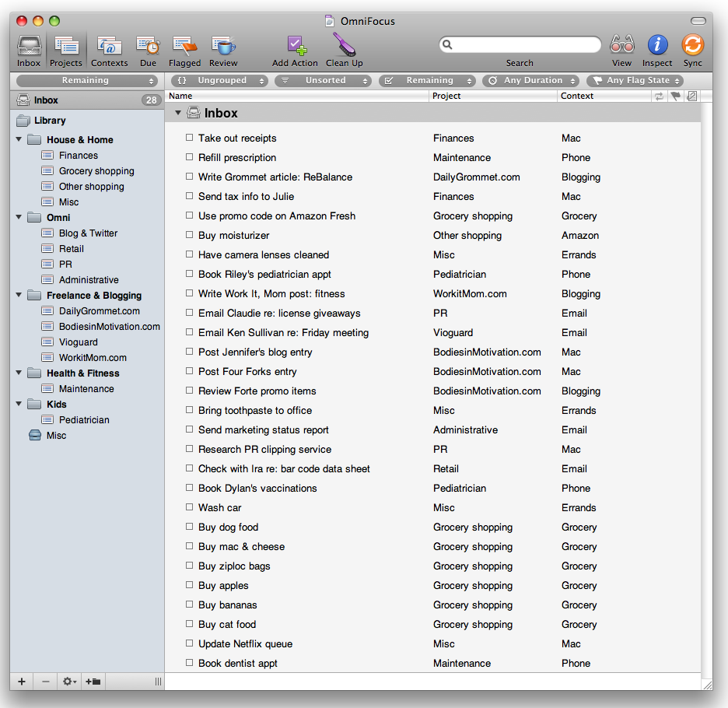Check off Wash car
Image resolution: width=728 pixels, height=708 pixels.
[190, 506]
